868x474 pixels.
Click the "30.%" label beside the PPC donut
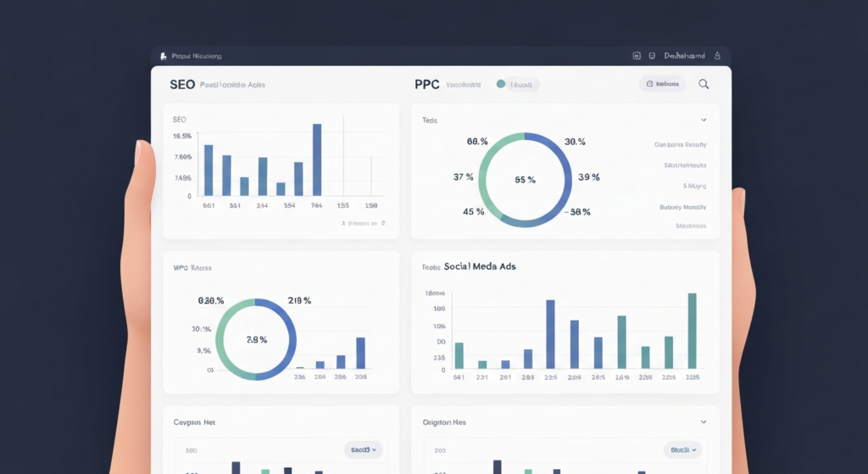[x=575, y=142]
